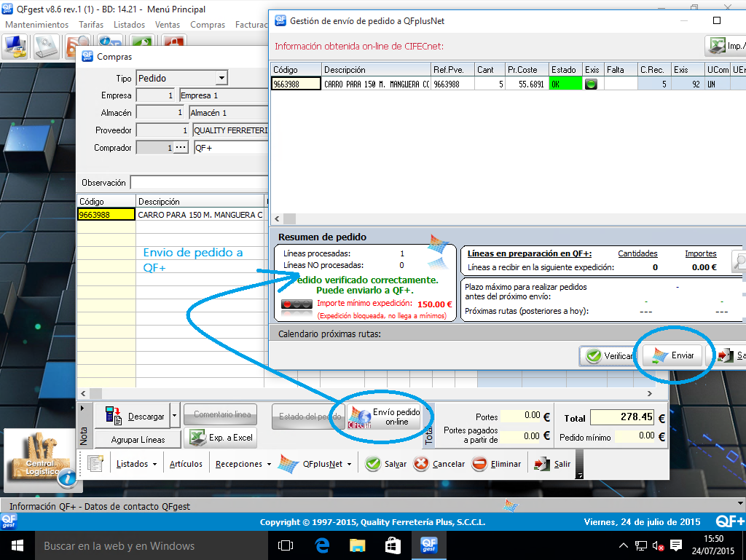Click the Estado OK green cell

point(565,84)
